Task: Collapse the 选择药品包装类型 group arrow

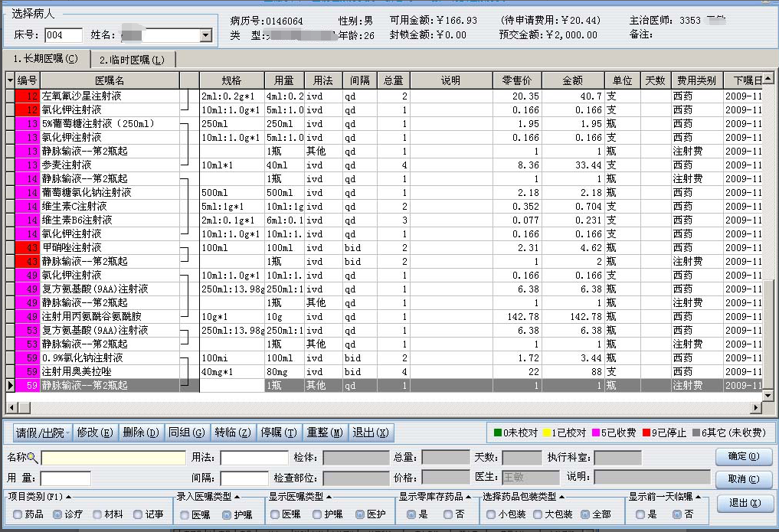Action: [x=561, y=497]
